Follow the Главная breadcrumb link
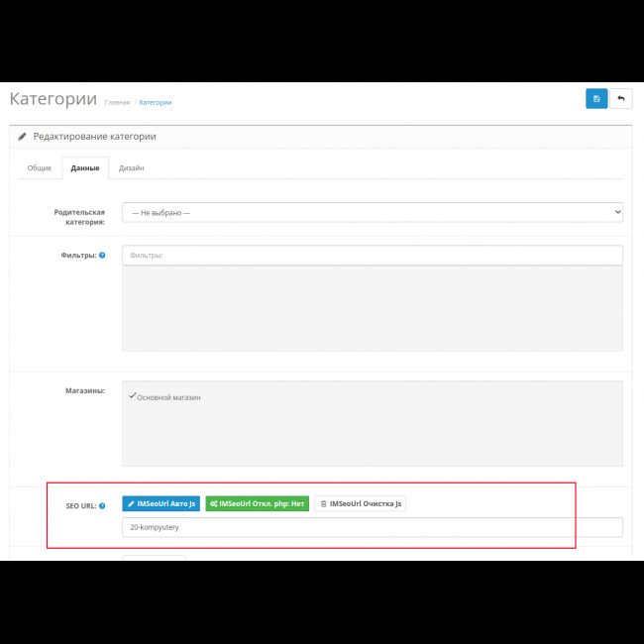The image size is (644, 644). pyautogui.click(x=117, y=102)
